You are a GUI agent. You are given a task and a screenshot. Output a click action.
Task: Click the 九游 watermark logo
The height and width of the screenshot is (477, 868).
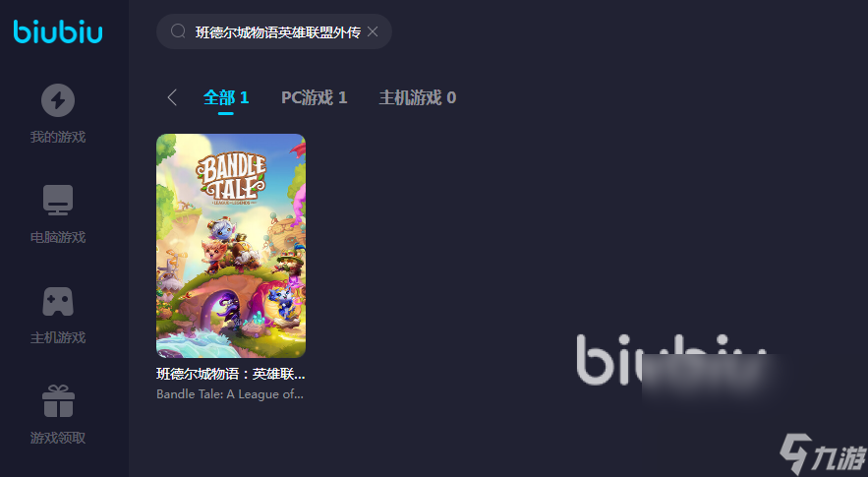tap(822, 454)
